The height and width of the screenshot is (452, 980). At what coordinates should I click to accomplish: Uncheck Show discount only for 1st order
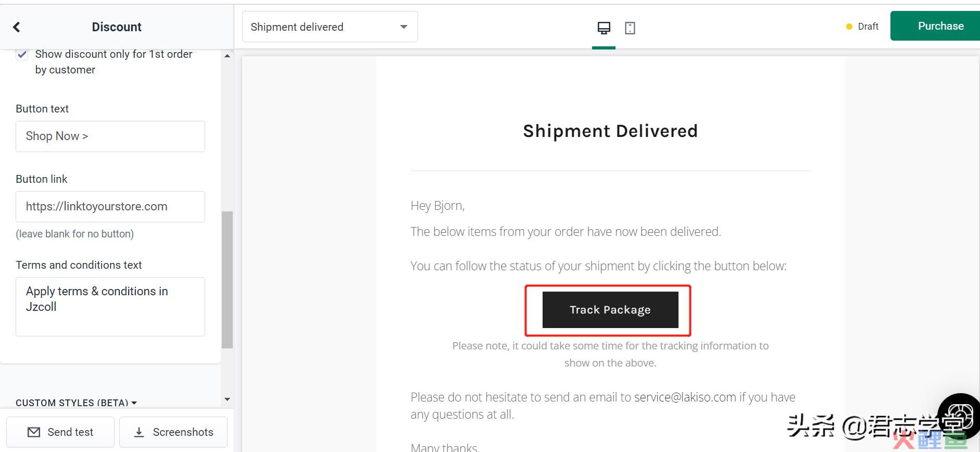[22, 54]
